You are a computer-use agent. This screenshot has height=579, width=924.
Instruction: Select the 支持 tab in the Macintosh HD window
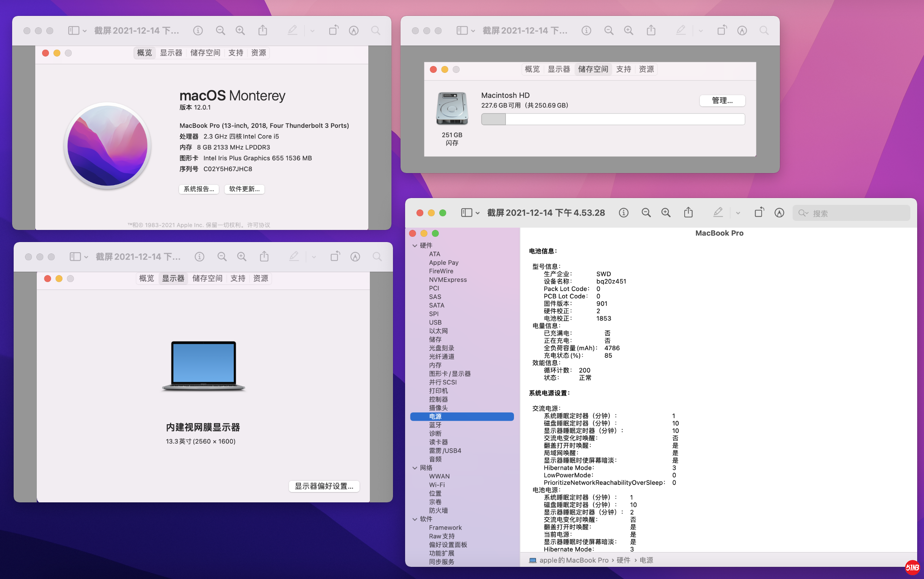click(x=624, y=69)
